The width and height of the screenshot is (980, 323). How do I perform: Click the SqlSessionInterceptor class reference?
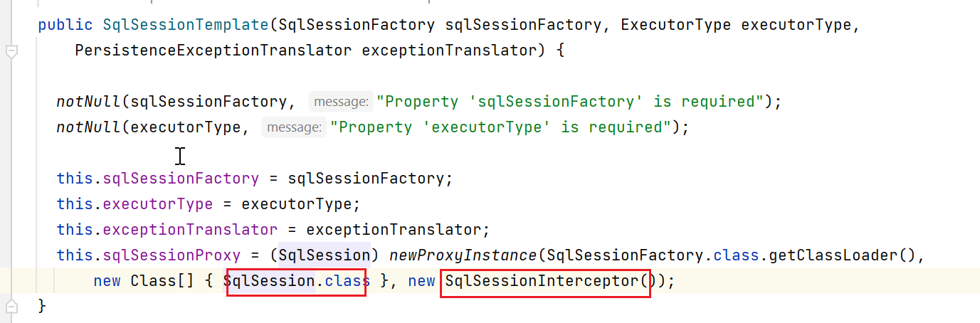pyautogui.click(x=542, y=282)
